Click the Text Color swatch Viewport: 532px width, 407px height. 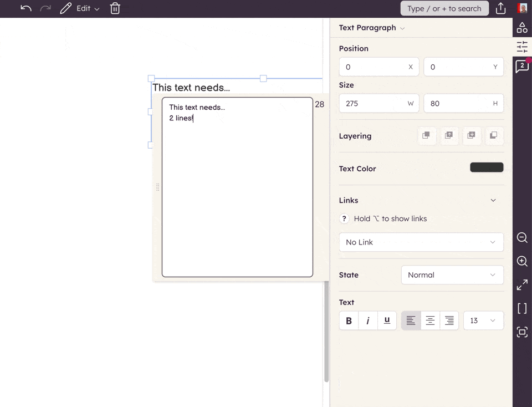point(487,167)
